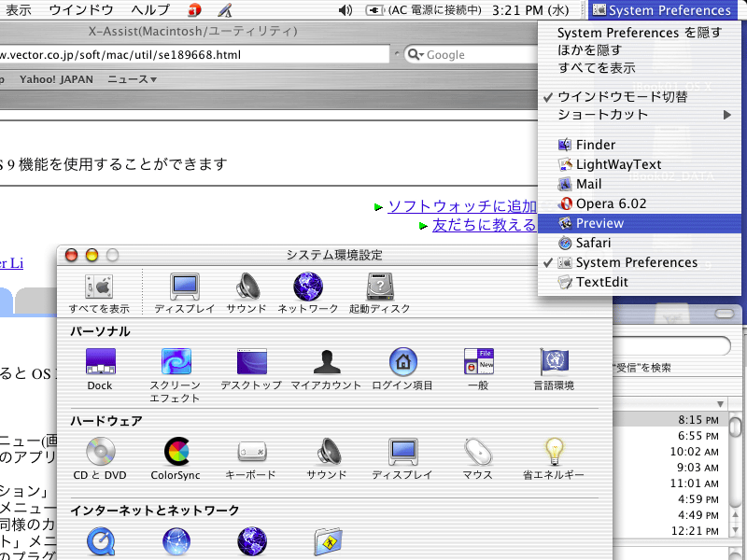Select Mail message at 4:59 PM
Screen dimensions: 747x560
tap(671, 499)
